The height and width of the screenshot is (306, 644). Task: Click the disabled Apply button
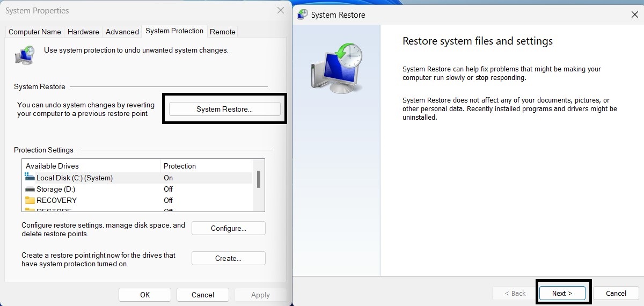[x=260, y=295]
